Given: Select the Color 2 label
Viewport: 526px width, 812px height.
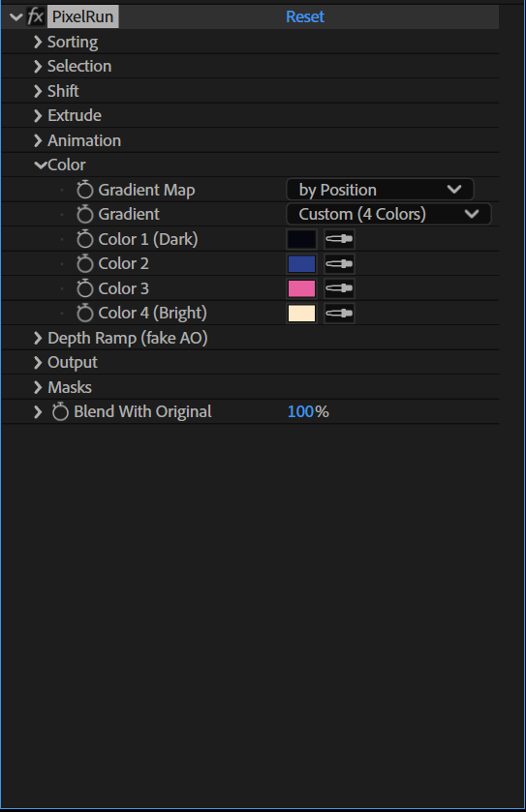Looking at the screenshot, I should click(123, 263).
